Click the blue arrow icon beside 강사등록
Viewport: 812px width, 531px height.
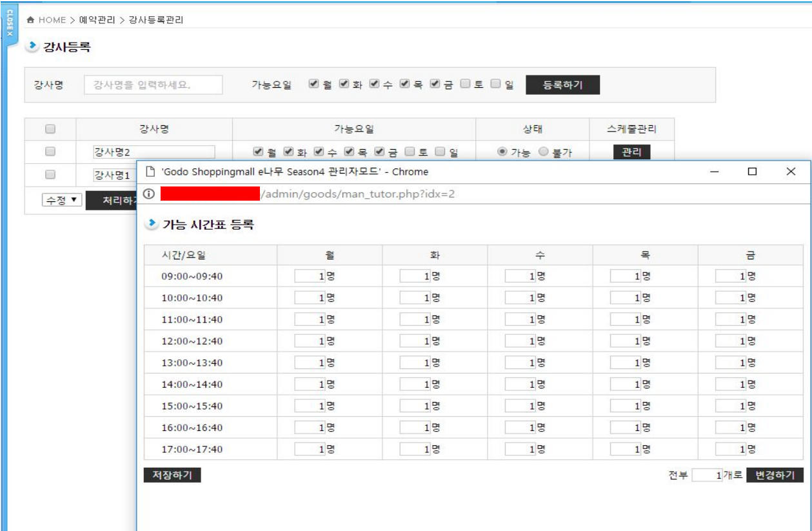32,47
